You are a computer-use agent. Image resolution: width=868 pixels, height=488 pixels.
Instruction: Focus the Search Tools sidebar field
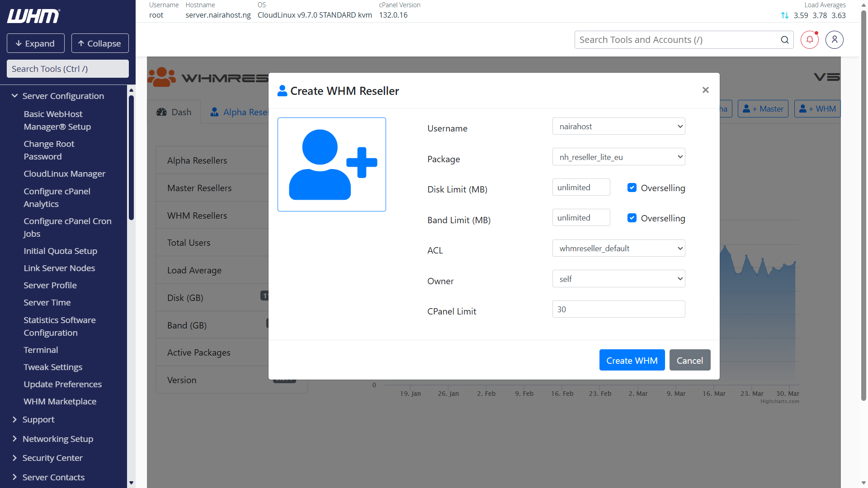[68, 69]
